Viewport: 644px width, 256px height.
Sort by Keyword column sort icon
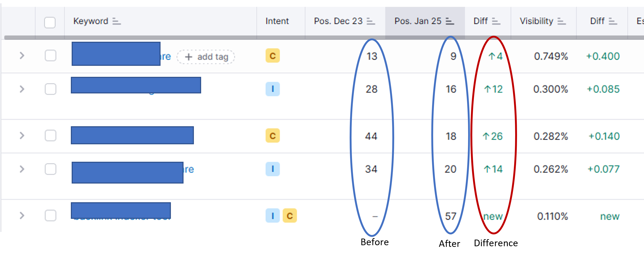(x=116, y=21)
